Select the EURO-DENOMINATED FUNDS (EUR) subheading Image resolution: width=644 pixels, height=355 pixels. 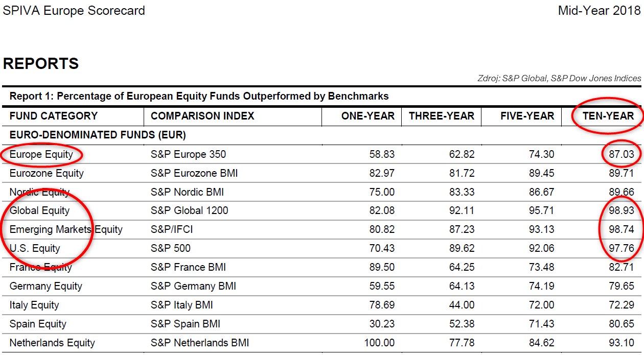pyautogui.click(x=98, y=135)
